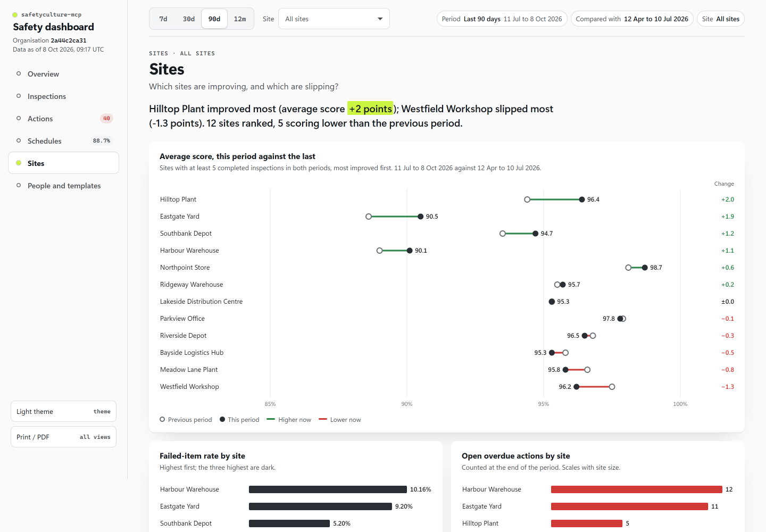
Task: Switch range to 7d
Action: pyautogui.click(x=163, y=19)
